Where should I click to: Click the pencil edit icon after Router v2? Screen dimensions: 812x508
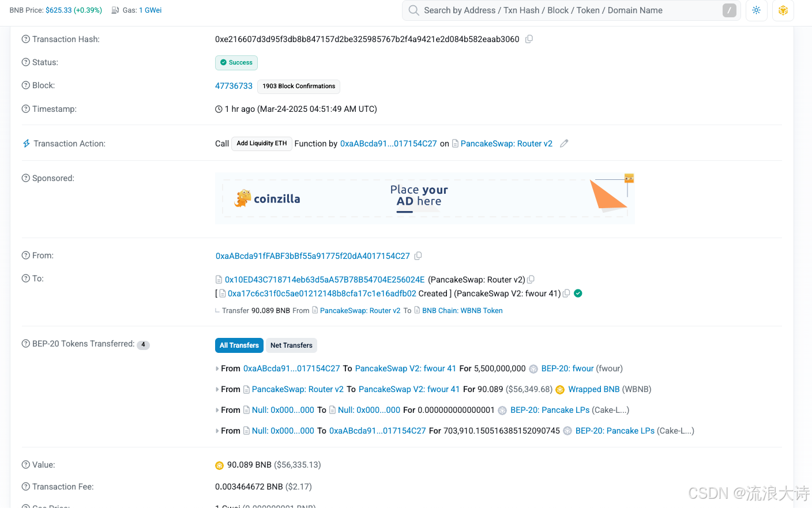(x=564, y=144)
